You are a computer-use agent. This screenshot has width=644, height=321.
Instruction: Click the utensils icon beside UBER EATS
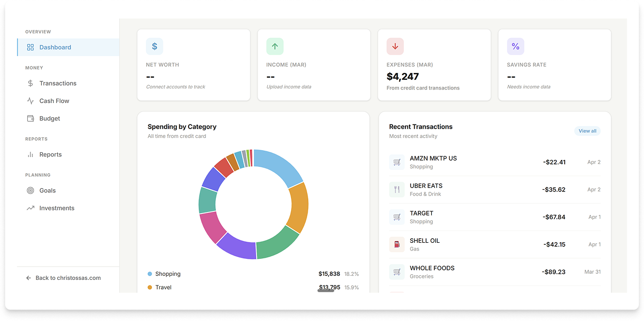pyautogui.click(x=397, y=189)
